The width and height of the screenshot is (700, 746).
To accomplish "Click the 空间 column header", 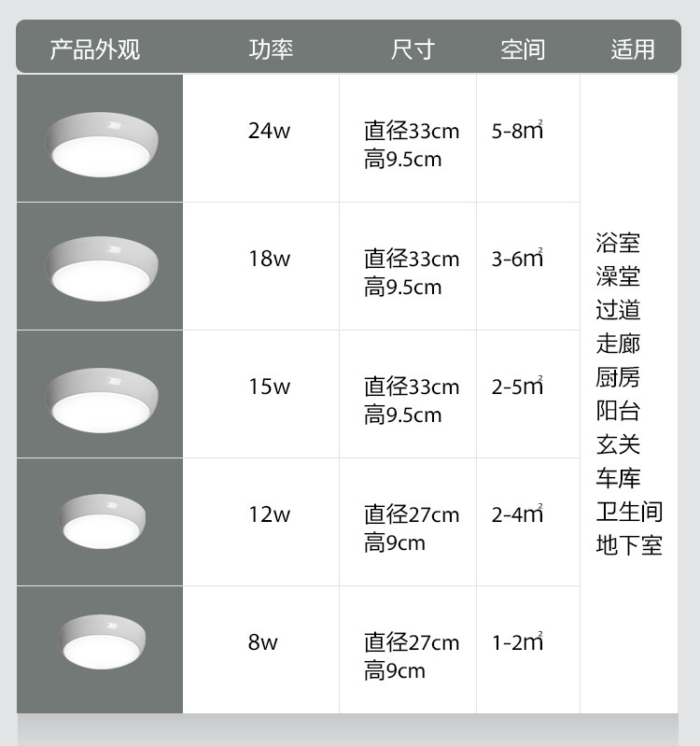I will coord(523,49).
